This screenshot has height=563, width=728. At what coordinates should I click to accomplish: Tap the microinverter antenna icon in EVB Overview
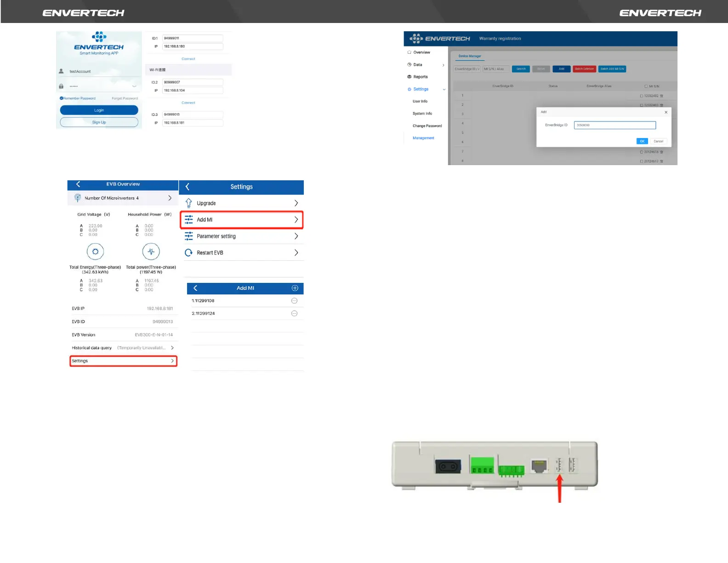[78, 198]
